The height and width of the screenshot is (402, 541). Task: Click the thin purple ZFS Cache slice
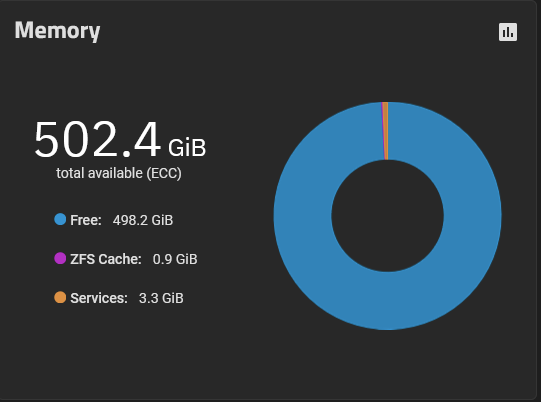click(383, 131)
